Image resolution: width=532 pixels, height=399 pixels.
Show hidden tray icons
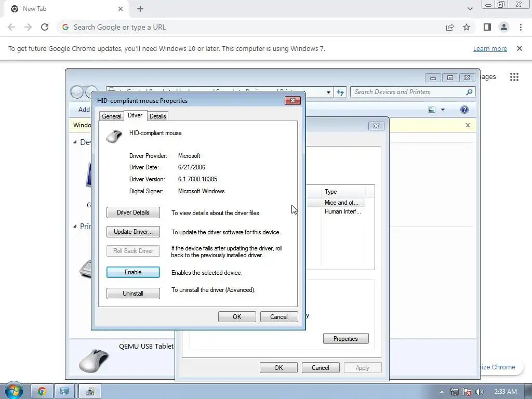pos(442,392)
